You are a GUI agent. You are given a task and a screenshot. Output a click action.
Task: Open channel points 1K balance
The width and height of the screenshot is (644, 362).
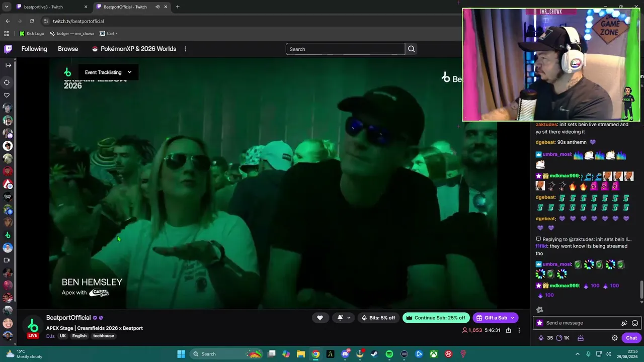562,338
